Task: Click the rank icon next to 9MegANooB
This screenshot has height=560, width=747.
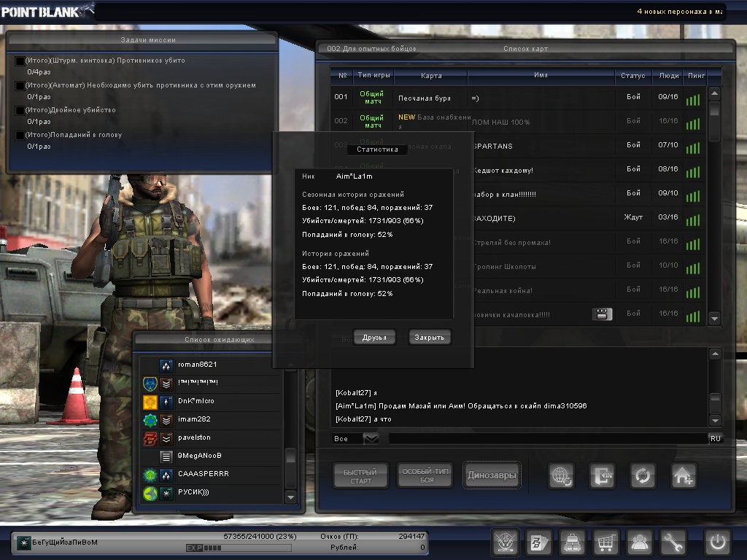Action: click(x=166, y=456)
